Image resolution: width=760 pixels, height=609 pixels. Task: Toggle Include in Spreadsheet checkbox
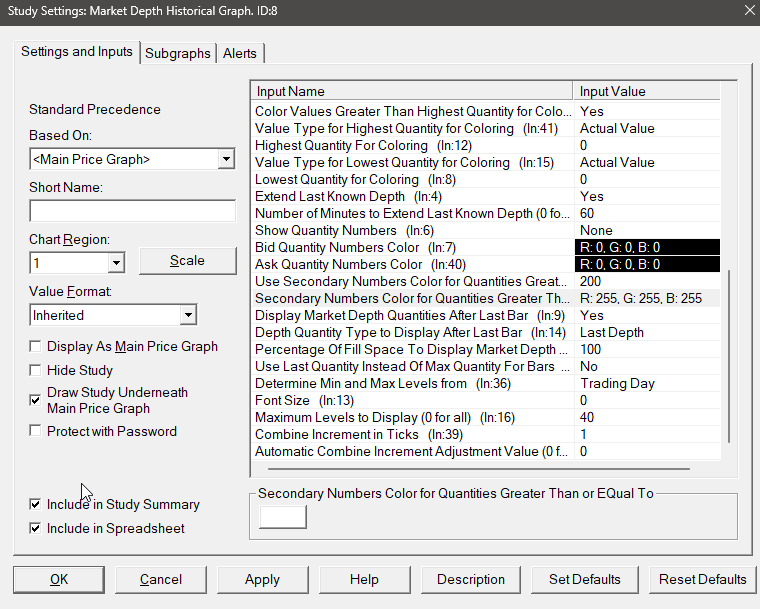36,528
